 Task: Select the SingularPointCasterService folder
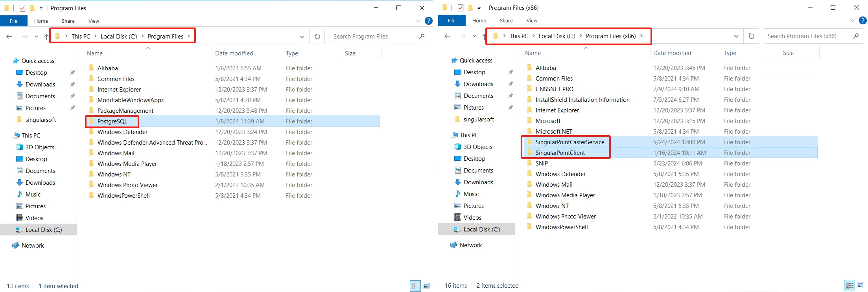[x=569, y=142]
